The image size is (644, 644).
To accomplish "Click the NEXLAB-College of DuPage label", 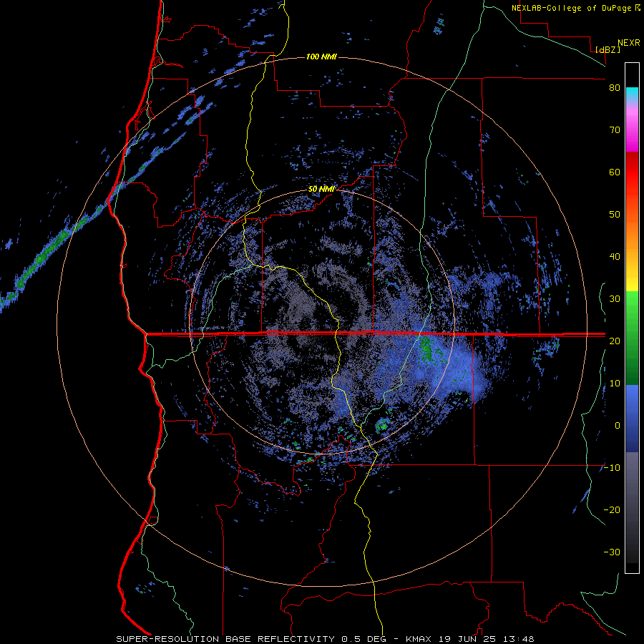I will point(576,8).
